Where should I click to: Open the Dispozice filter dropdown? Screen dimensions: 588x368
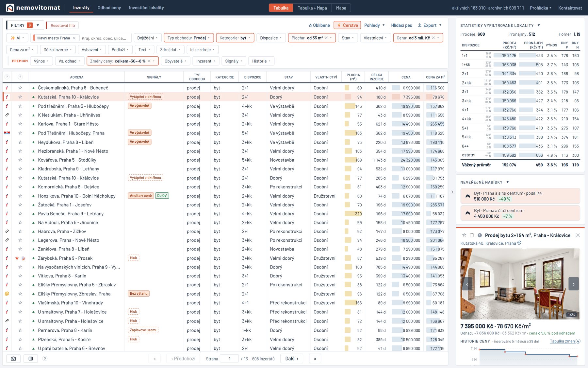coord(271,38)
